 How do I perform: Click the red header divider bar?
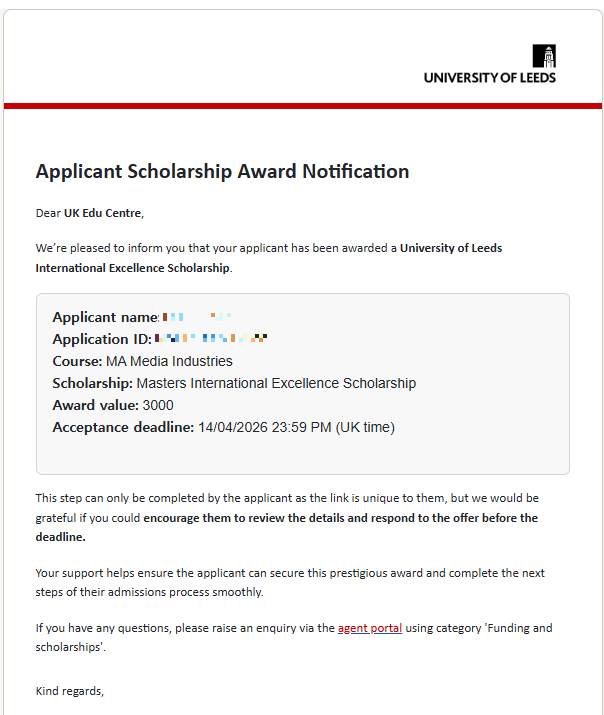pyautogui.click(x=302, y=105)
